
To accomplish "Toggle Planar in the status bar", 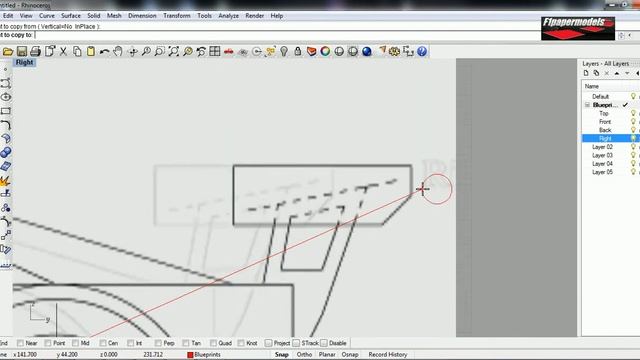I will 327,355.
